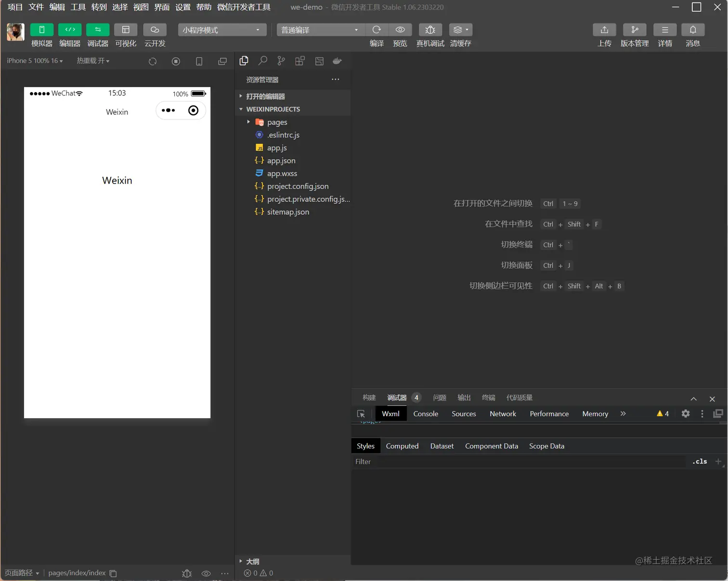Viewport: 728px width, 581px height.
Task: Open 云开发 cloud development
Action: (155, 30)
